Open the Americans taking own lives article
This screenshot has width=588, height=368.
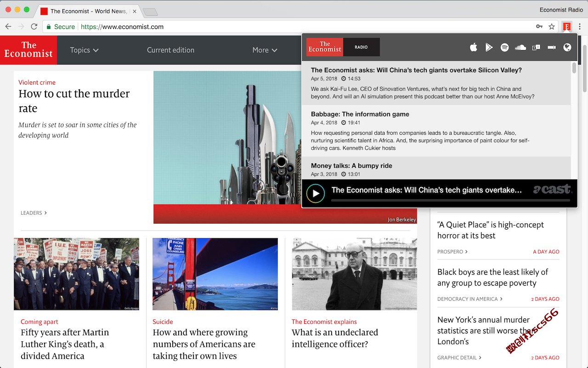click(x=204, y=344)
